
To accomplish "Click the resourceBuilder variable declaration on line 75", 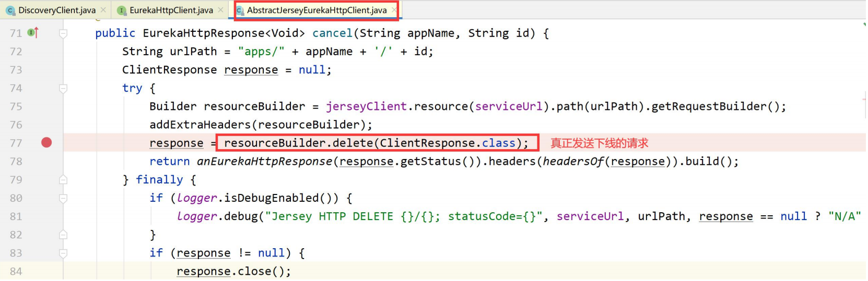I will [254, 106].
